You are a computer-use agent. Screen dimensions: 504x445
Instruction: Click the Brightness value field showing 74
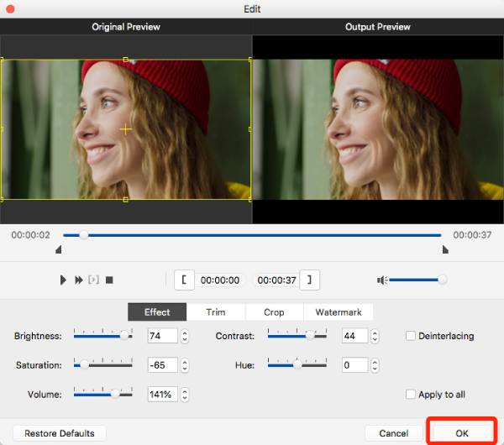pos(162,336)
